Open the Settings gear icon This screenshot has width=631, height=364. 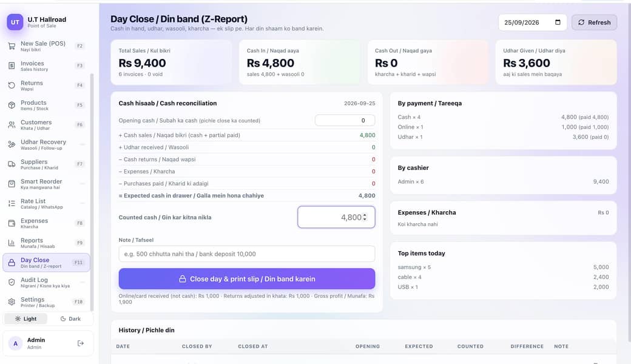12,302
